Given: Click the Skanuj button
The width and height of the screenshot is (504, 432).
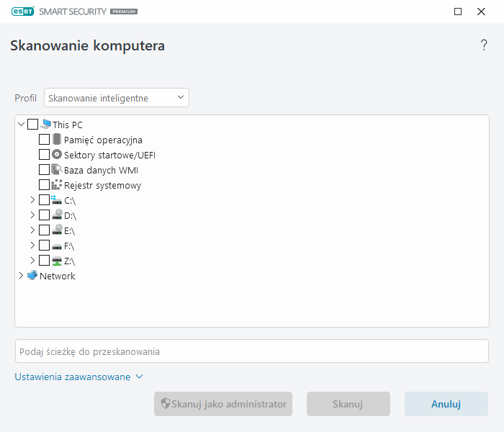Looking at the screenshot, I should [348, 404].
